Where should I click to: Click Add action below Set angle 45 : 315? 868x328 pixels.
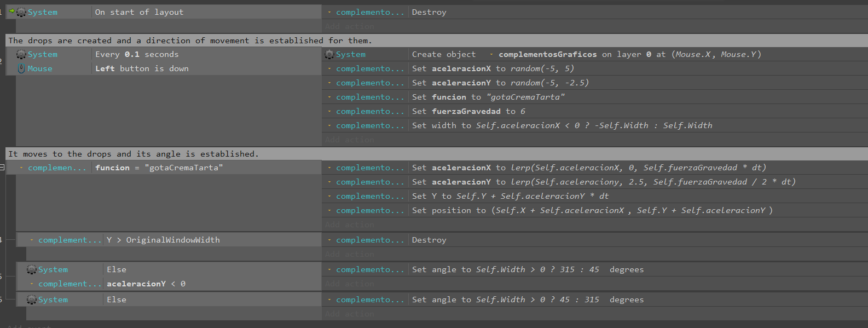[x=350, y=314]
